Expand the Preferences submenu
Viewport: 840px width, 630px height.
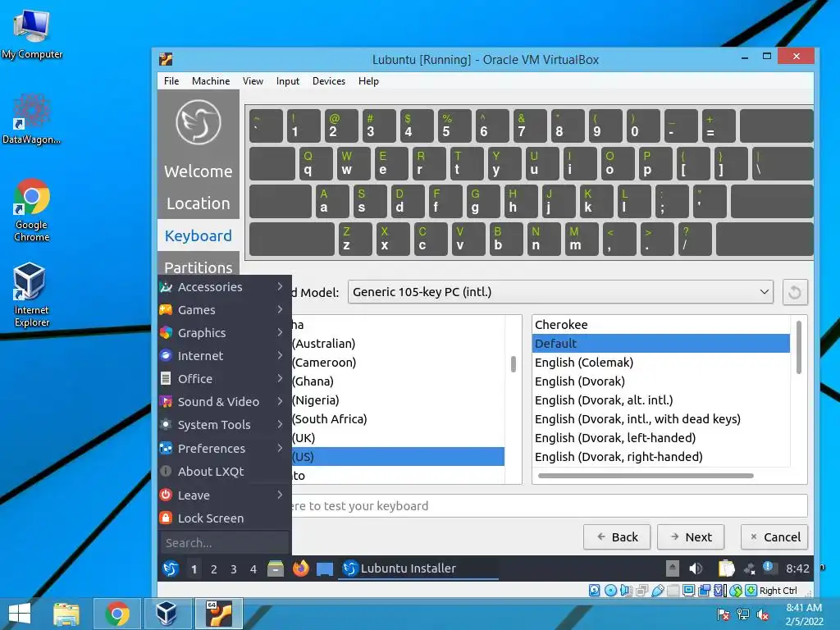coord(225,449)
